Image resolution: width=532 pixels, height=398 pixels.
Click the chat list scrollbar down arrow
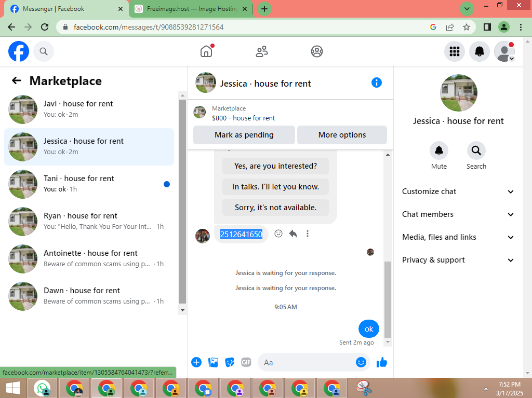coord(182,310)
